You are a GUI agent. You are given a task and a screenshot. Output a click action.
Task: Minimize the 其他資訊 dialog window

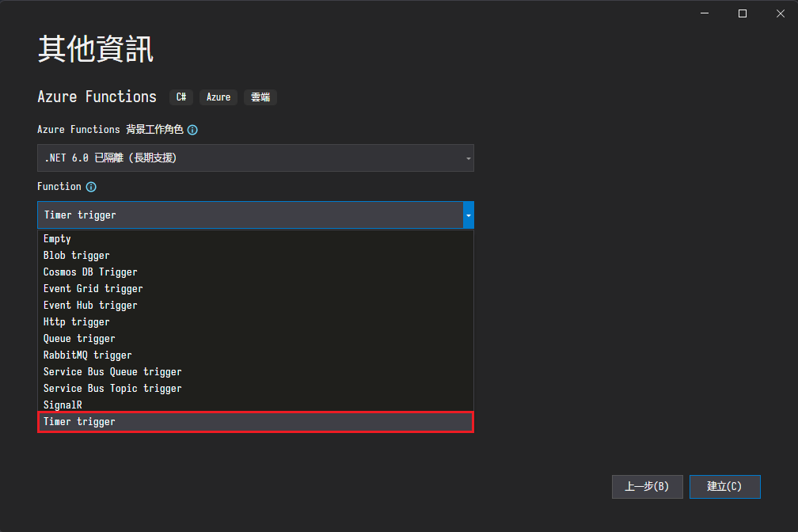click(705, 13)
